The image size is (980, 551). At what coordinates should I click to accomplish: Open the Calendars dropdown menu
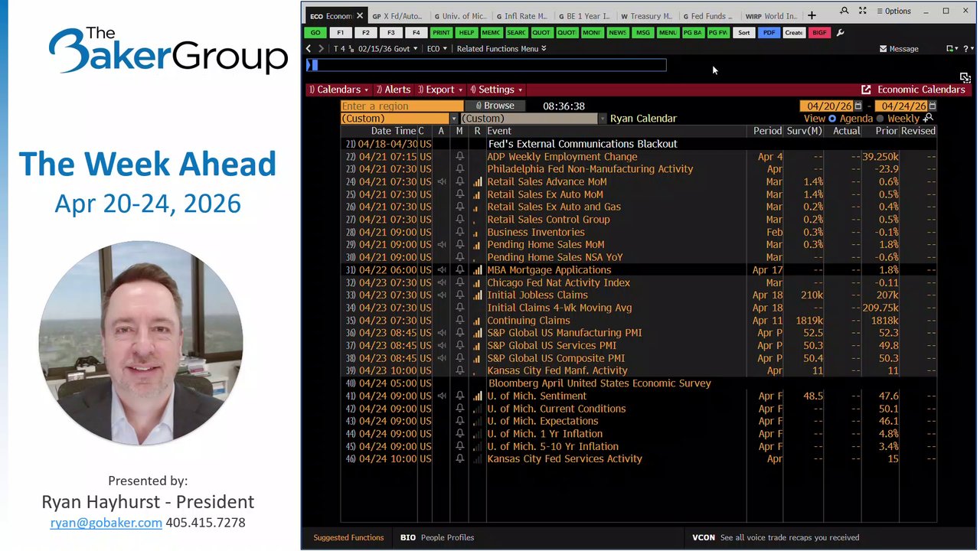(338, 90)
